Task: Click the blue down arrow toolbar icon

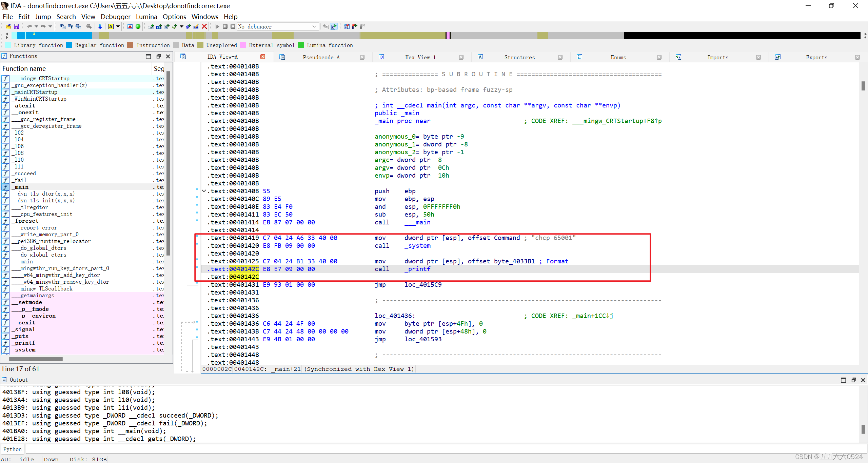Action: click(100, 26)
